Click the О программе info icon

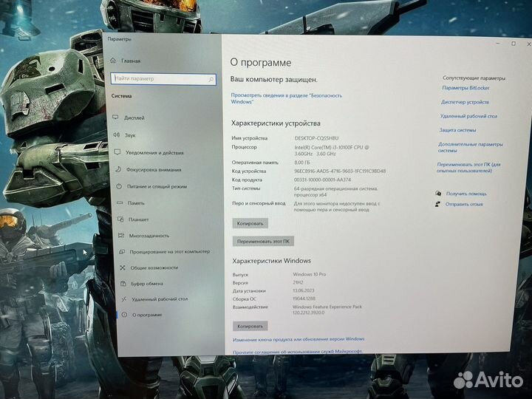point(125,315)
